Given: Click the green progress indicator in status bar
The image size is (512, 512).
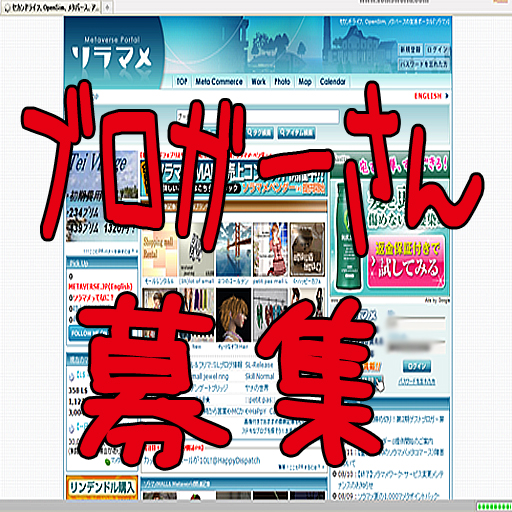Looking at the screenshot, I should (x=494, y=507).
